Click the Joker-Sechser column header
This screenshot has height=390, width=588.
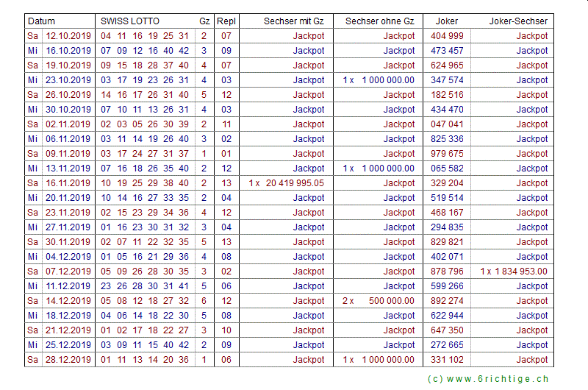pyautogui.click(x=518, y=21)
